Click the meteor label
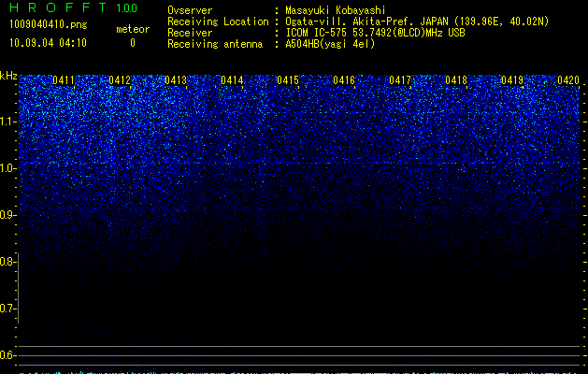Image resolution: width=588 pixels, height=374 pixels. point(133,29)
